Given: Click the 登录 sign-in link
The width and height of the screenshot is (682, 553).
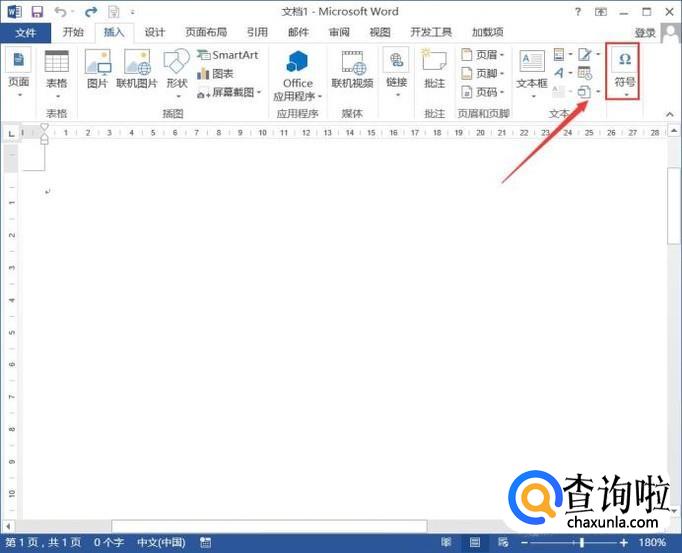Looking at the screenshot, I should [645, 33].
